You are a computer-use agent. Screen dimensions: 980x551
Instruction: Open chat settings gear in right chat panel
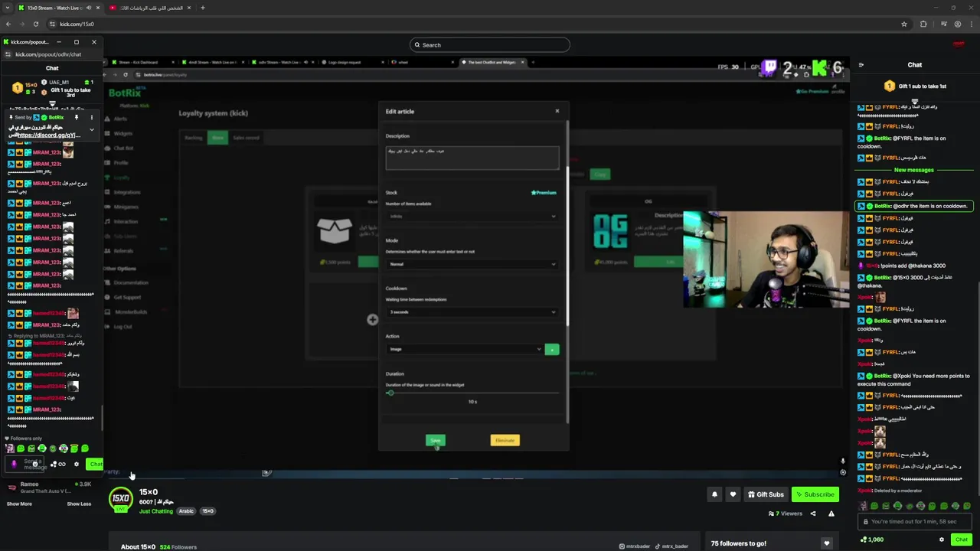[942, 540]
